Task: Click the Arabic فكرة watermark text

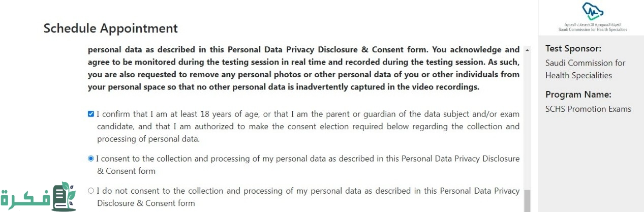Action: click(x=24, y=198)
